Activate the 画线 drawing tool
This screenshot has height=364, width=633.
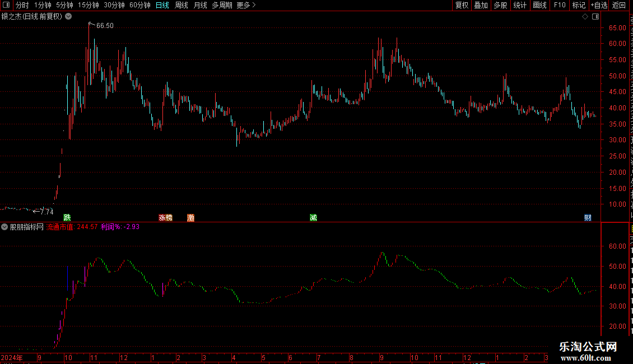click(540, 5)
